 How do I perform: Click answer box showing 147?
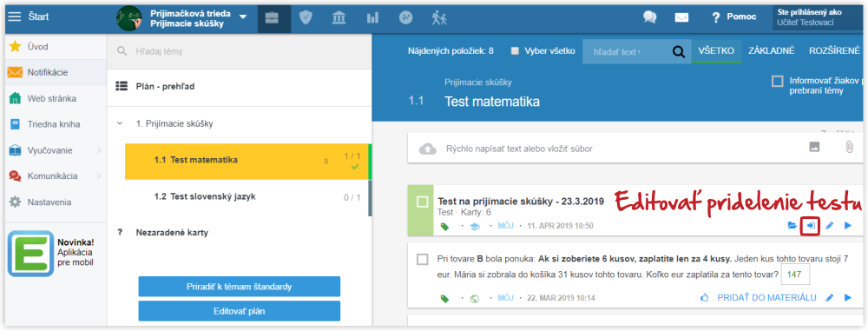coord(794,274)
